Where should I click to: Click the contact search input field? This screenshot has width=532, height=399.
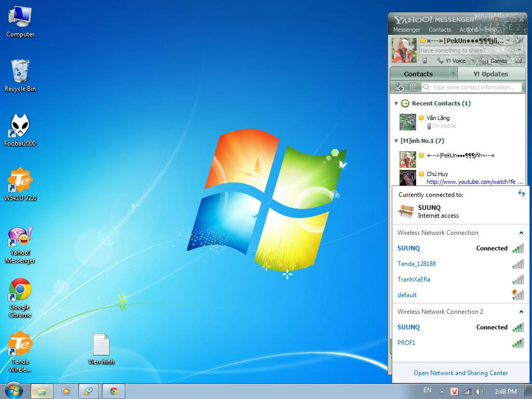pos(472,87)
